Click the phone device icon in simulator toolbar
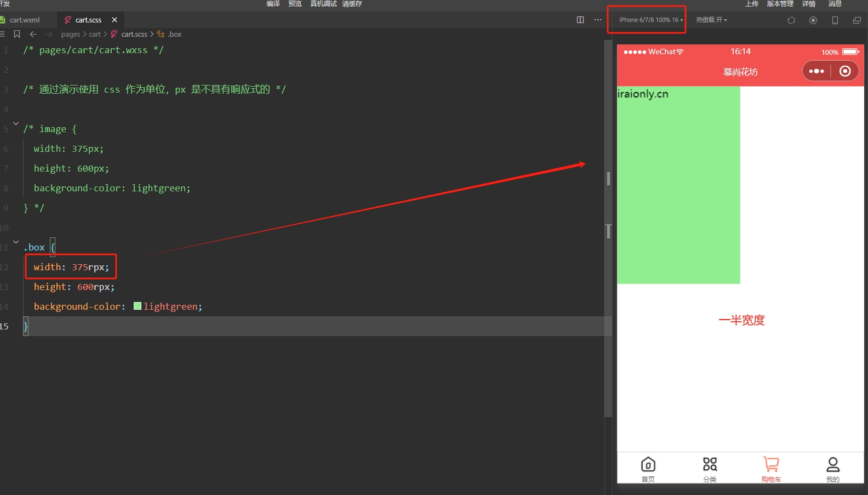Image resolution: width=868 pixels, height=495 pixels. (x=835, y=20)
